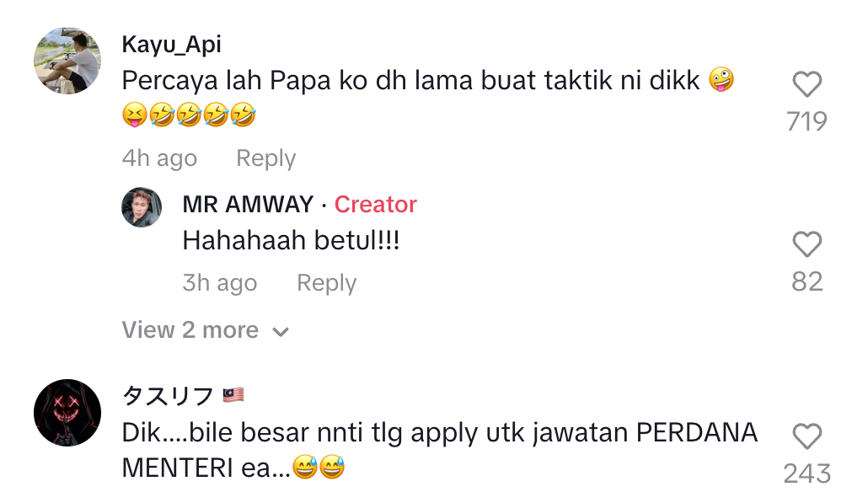
Task: Click the 4h ago timestamp
Action: click(x=159, y=158)
